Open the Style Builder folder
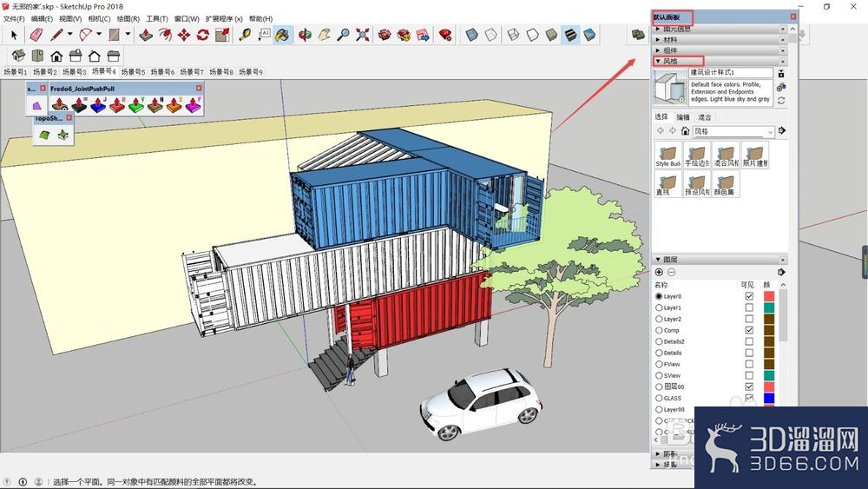The height and width of the screenshot is (489, 868). tap(668, 155)
